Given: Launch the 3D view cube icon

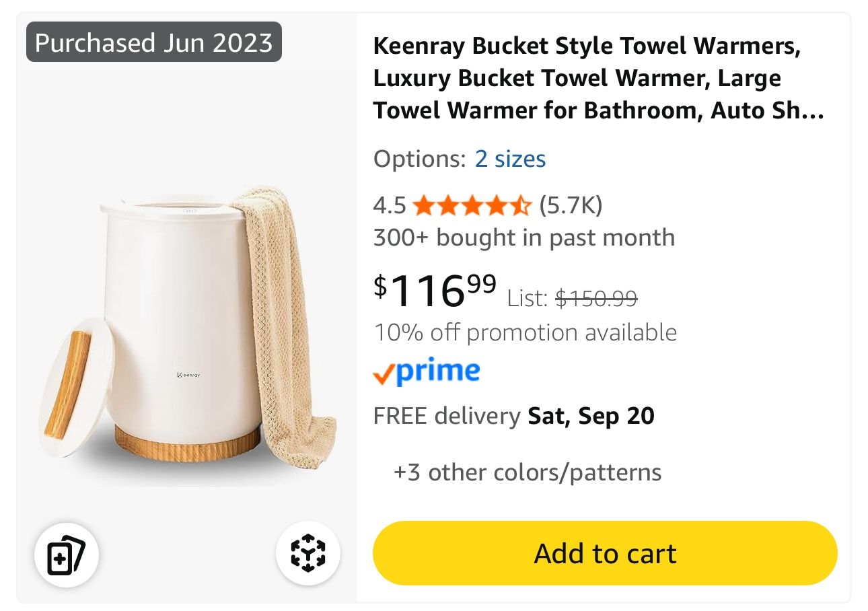Looking at the screenshot, I should click(x=308, y=554).
